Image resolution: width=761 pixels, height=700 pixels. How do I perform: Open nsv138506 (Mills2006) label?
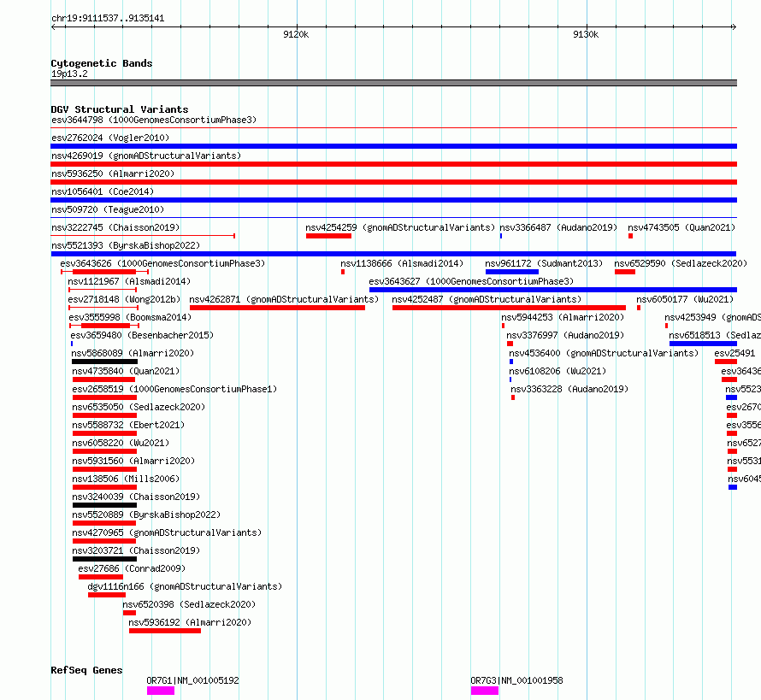click(x=126, y=479)
